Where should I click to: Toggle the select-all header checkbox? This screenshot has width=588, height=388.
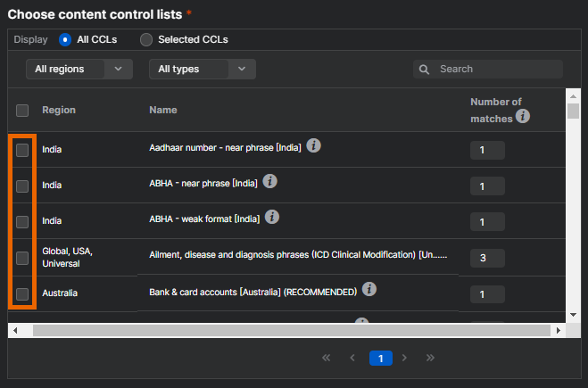(x=22, y=111)
